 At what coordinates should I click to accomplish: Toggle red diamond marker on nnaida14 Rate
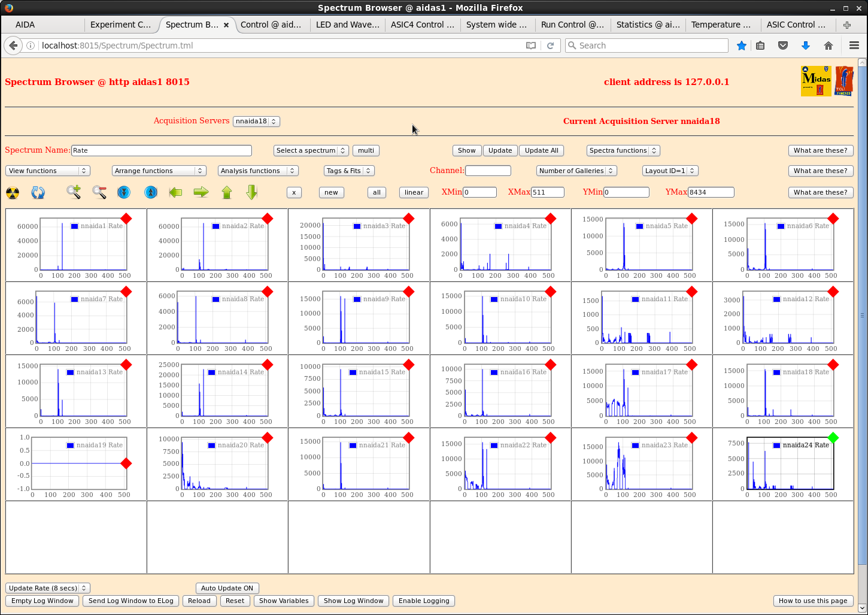[x=268, y=365]
